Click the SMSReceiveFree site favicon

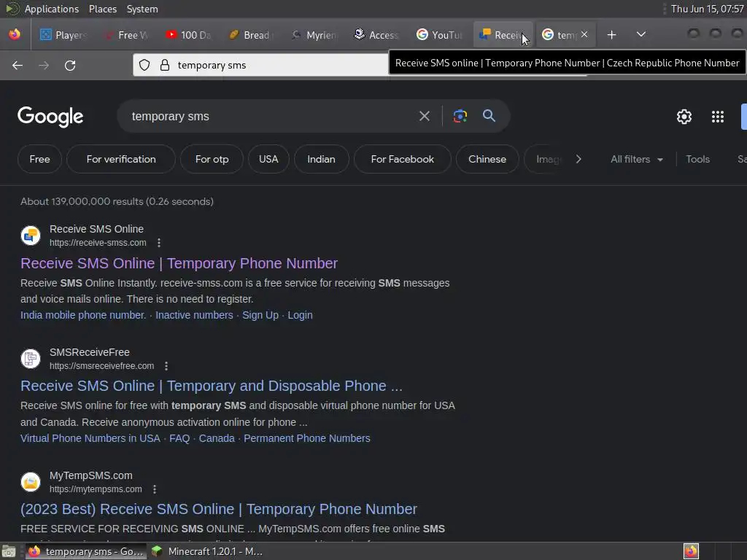tap(31, 359)
